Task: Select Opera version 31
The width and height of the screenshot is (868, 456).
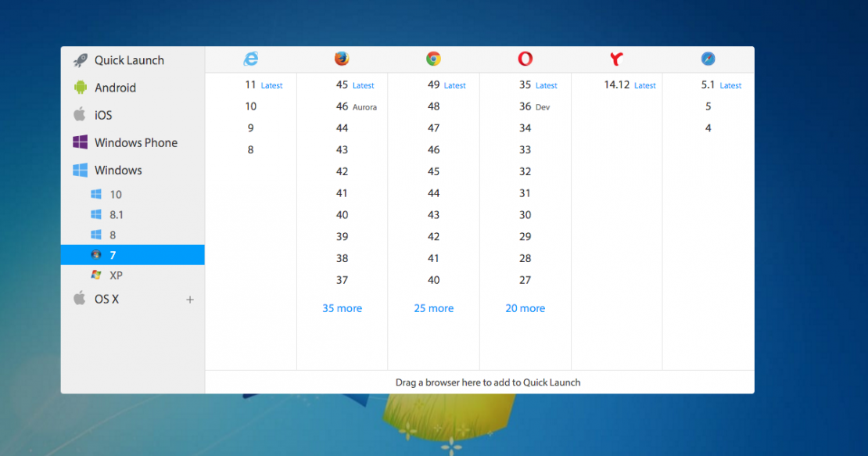Action: [x=525, y=193]
